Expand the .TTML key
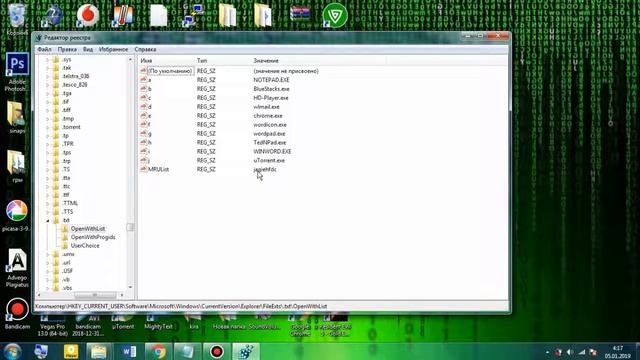Image resolution: width=640 pixels, height=360 pixels. click(48, 203)
